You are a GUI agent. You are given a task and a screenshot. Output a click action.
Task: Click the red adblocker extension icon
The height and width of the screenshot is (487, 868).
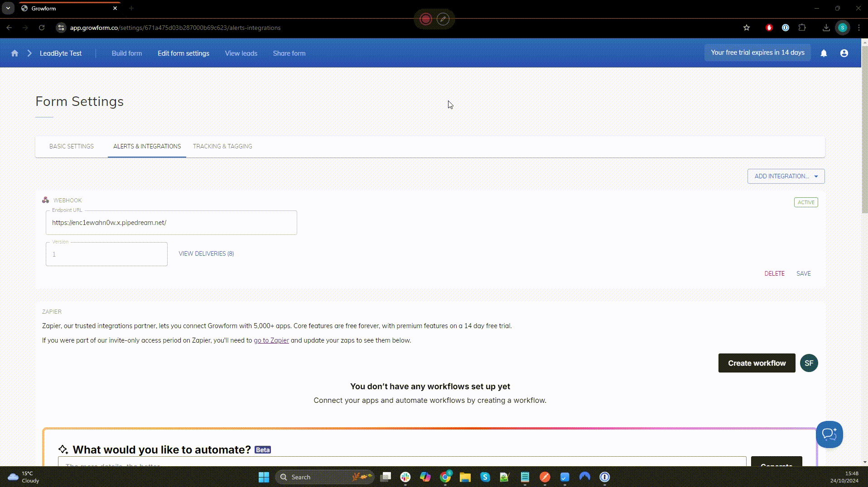pos(769,28)
